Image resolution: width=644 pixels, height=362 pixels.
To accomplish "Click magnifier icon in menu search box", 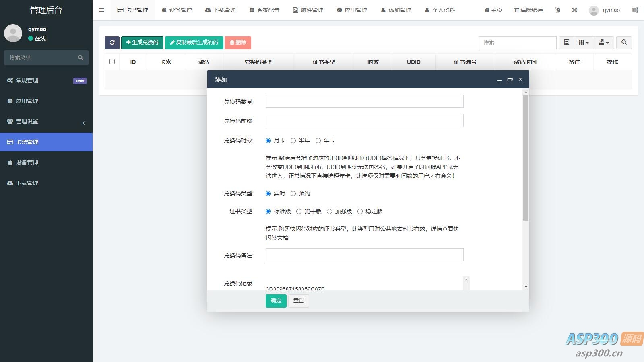I will tap(80, 58).
